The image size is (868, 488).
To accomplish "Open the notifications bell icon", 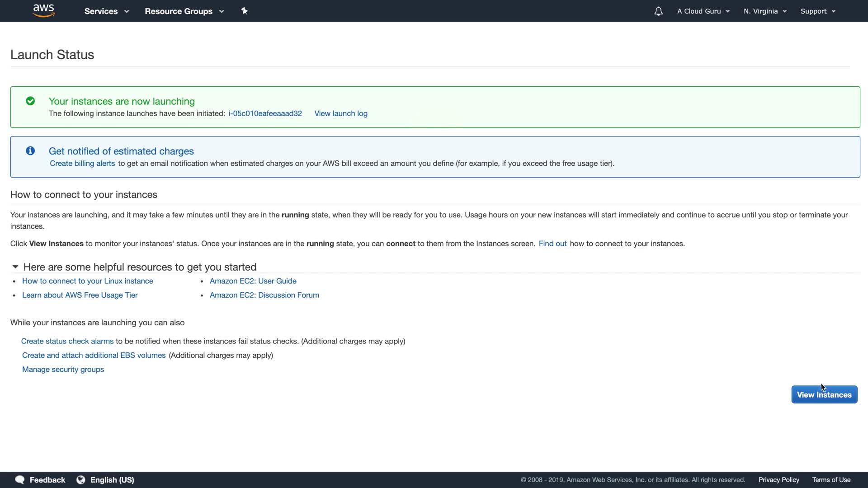I will (x=658, y=11).
